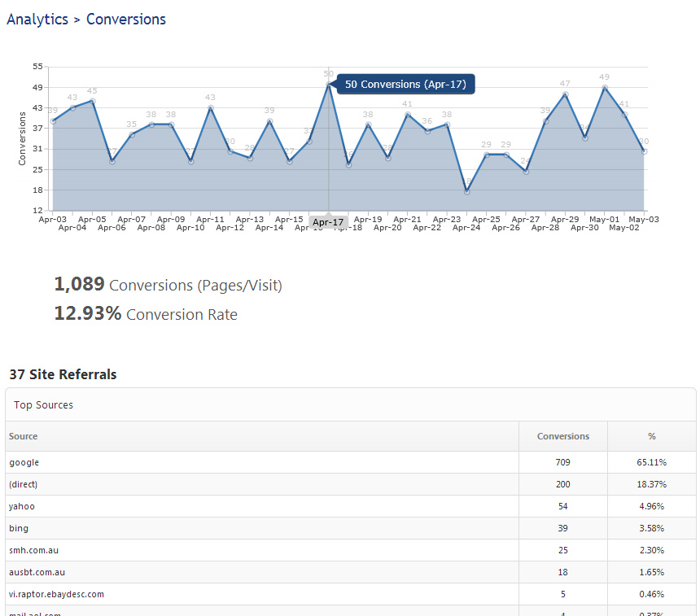Click the Top Sources panel header
The height and width of the screenshot is (616, 700).
(43, 404)
